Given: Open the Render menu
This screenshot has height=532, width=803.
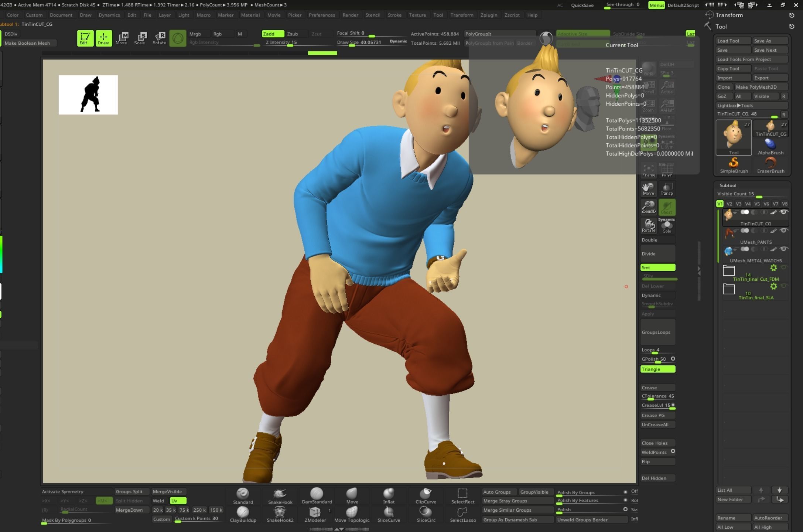Looking at the screenshot, I should [x=350, y=15].
